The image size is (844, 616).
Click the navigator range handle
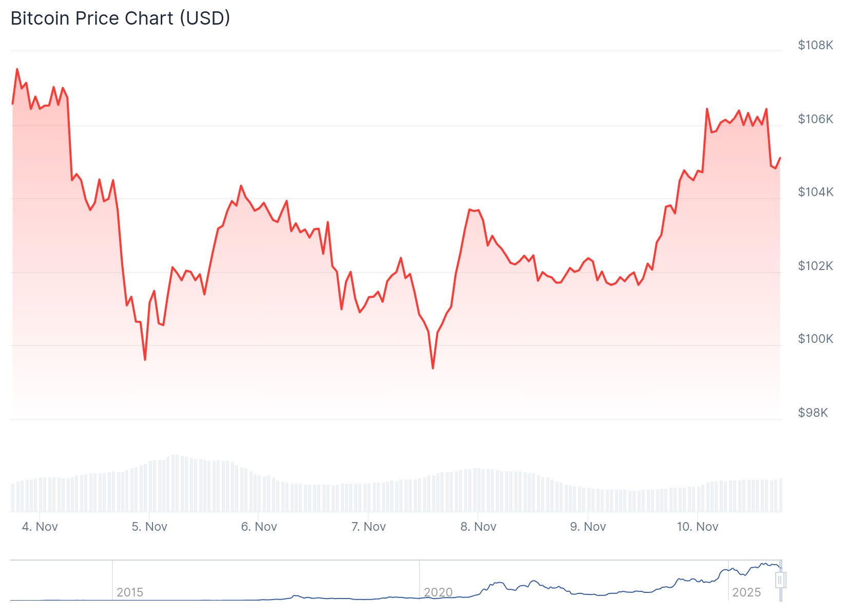pos(780,580)
